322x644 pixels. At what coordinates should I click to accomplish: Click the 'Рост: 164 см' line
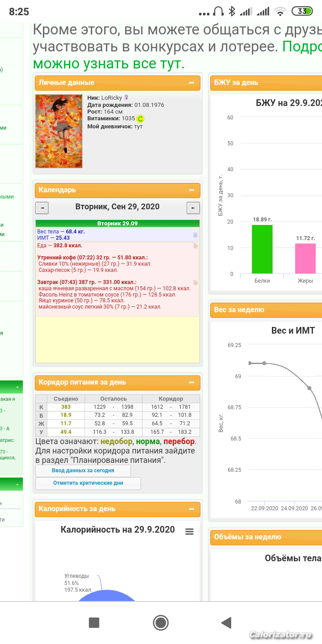click(x=105, y=112)
